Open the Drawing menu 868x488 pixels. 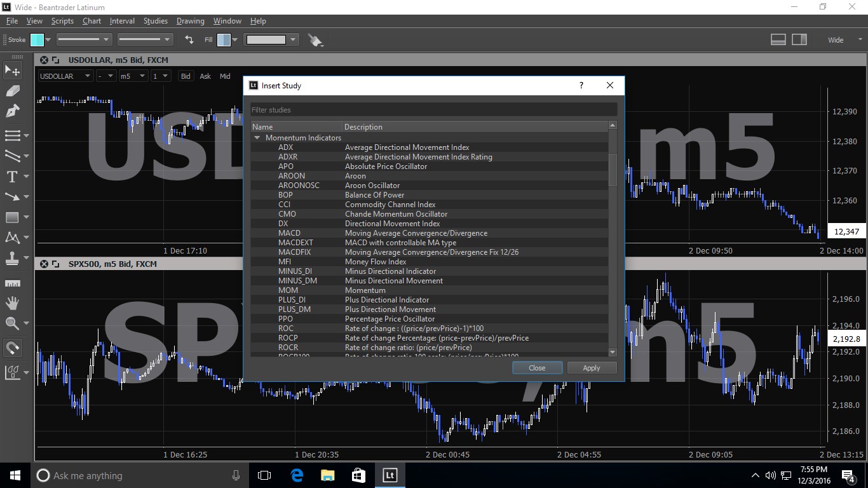coord(191,21)
